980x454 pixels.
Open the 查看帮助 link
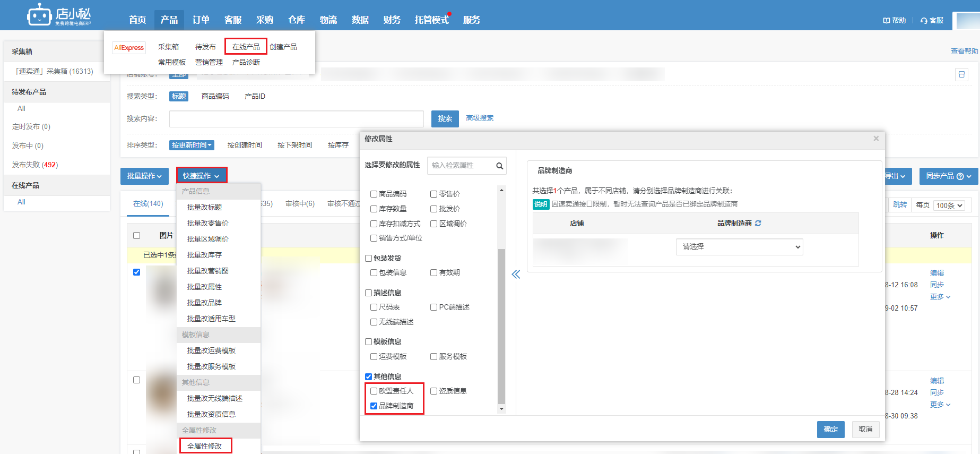click(x=965, y=52)
